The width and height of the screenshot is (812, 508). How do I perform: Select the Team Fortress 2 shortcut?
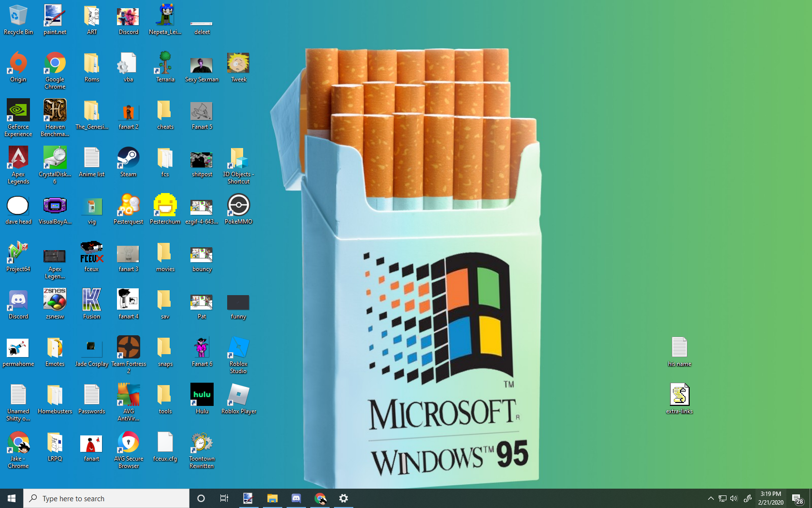click(x=129, y=355)
